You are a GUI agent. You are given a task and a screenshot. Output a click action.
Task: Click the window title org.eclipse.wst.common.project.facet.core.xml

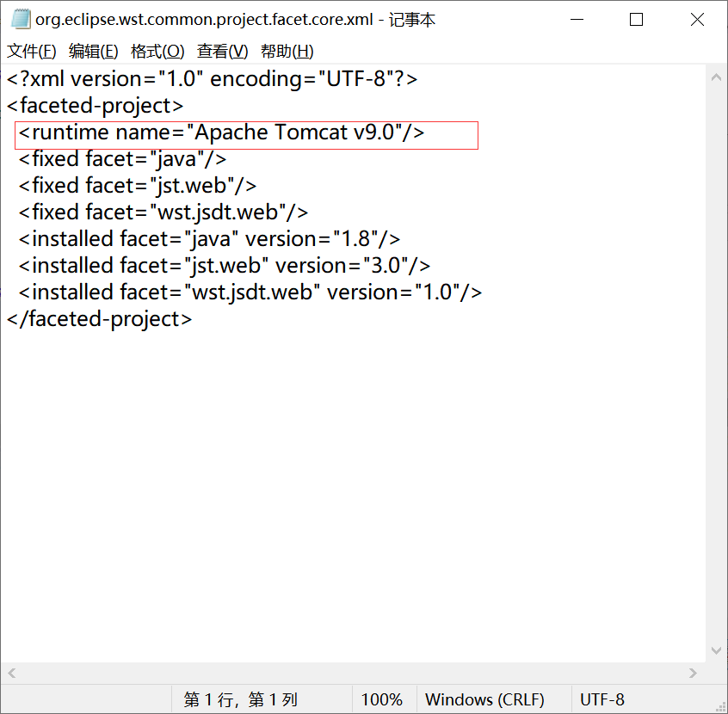click(204, 20)
